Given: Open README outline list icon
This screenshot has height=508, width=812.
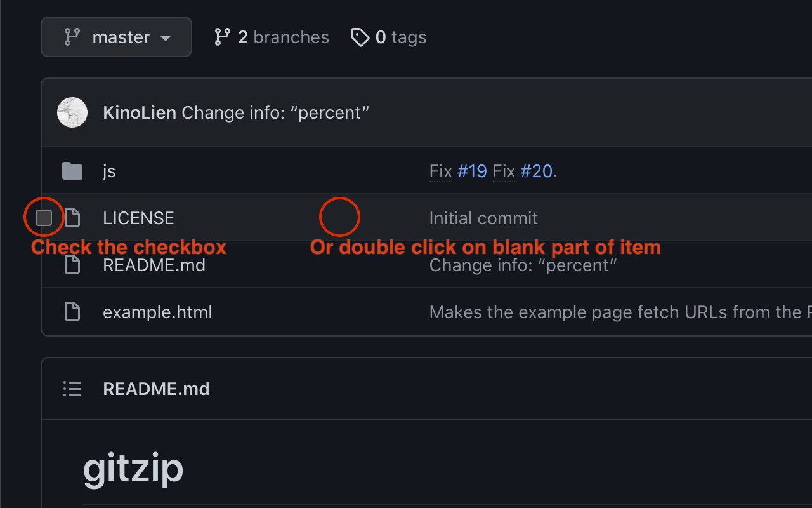Looking at the screenshot, I should click(72, 389).
